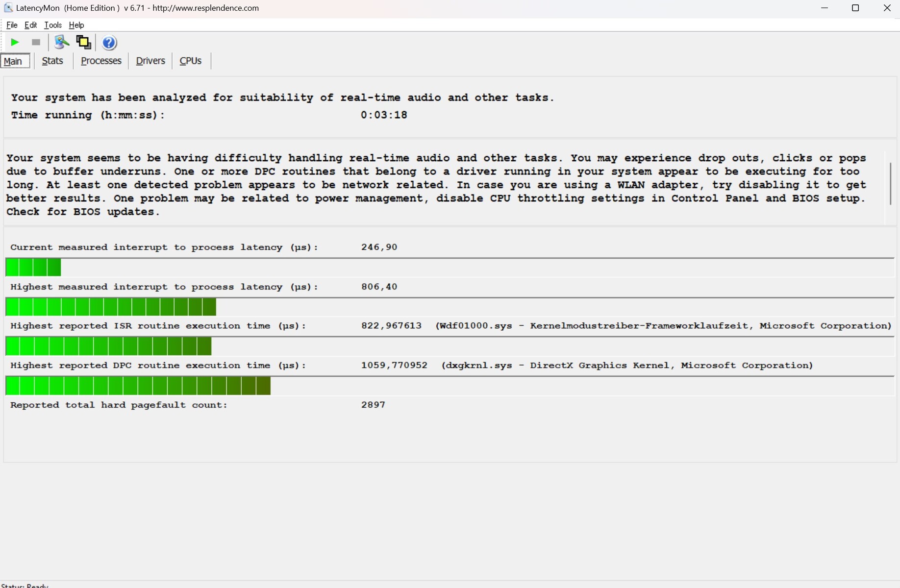The height and width of the screenshot is (588, 900).
Task: Click the highest ISR routine execution time bar
Action: (108, 346)
